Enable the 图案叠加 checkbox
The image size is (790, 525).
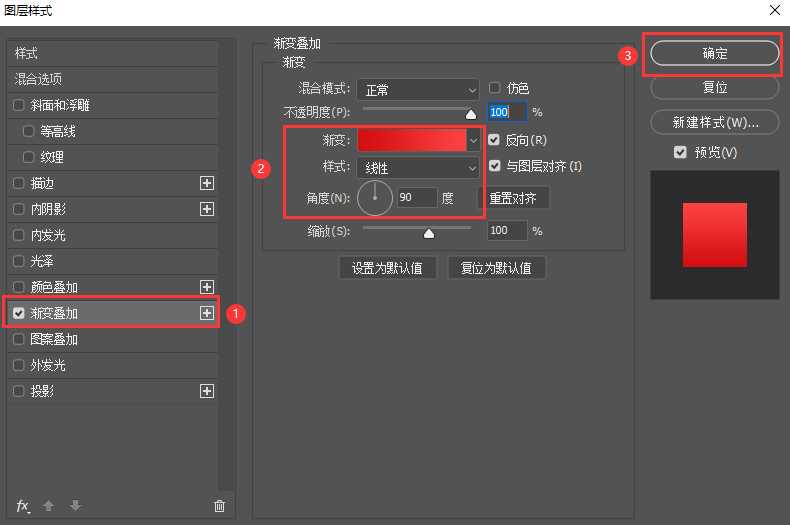(x=19, y=340)
